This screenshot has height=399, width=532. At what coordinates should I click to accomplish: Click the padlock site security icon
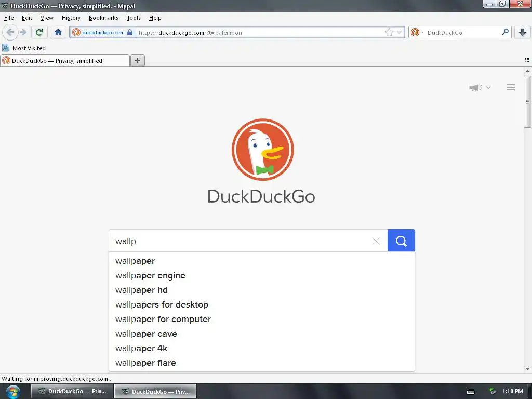click(x=130, y=33)
